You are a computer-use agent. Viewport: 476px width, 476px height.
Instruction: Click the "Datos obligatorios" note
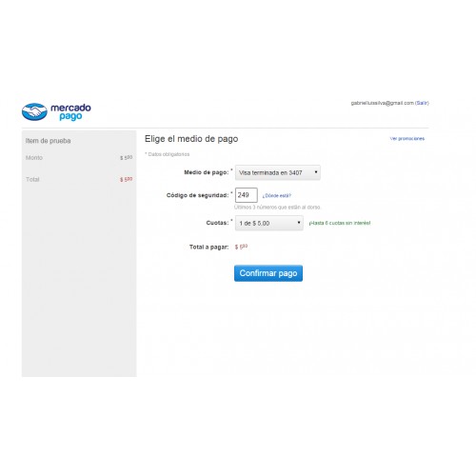pos(168,154)
